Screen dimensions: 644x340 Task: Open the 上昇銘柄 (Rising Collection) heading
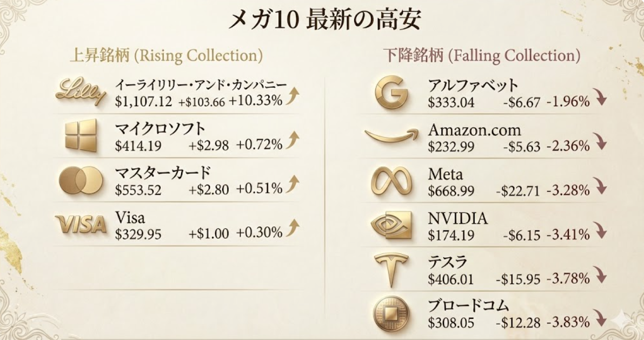166,55
